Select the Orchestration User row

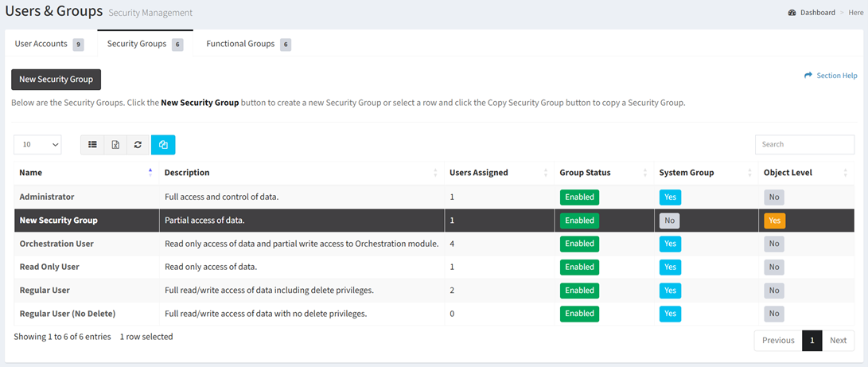[x=434, y=244]
